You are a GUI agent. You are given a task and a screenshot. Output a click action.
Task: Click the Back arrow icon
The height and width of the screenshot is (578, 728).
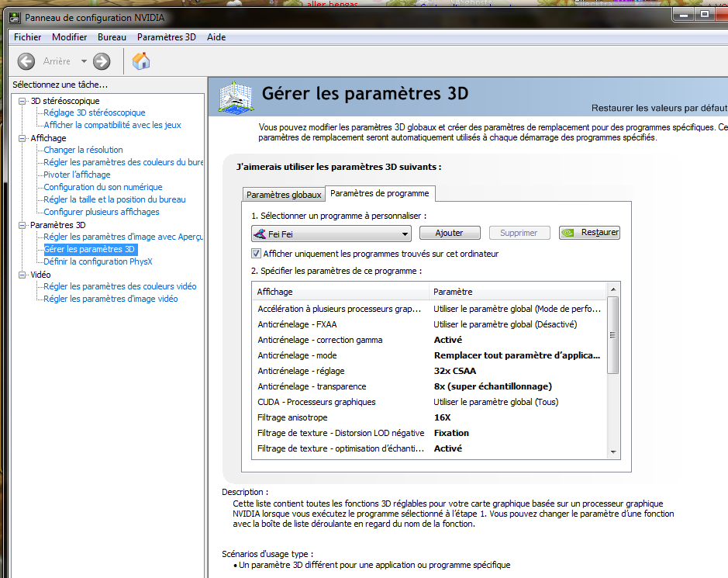point(26,61)
